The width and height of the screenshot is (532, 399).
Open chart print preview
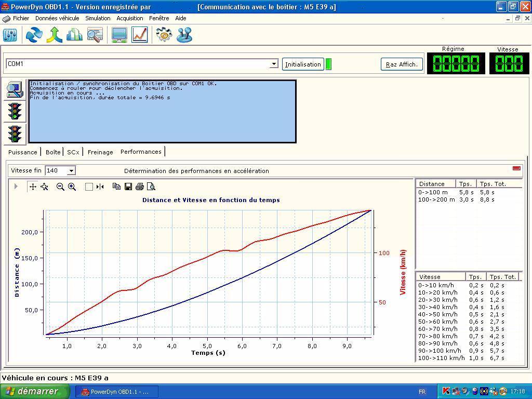(151, 187)
